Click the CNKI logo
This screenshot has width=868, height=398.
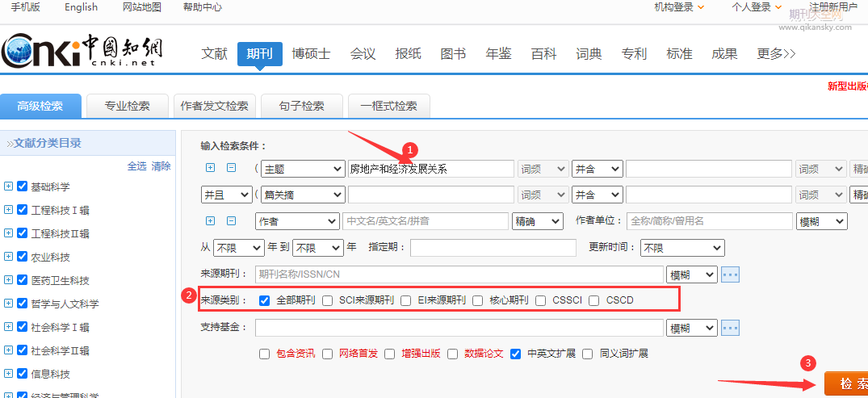pos(81,52)
